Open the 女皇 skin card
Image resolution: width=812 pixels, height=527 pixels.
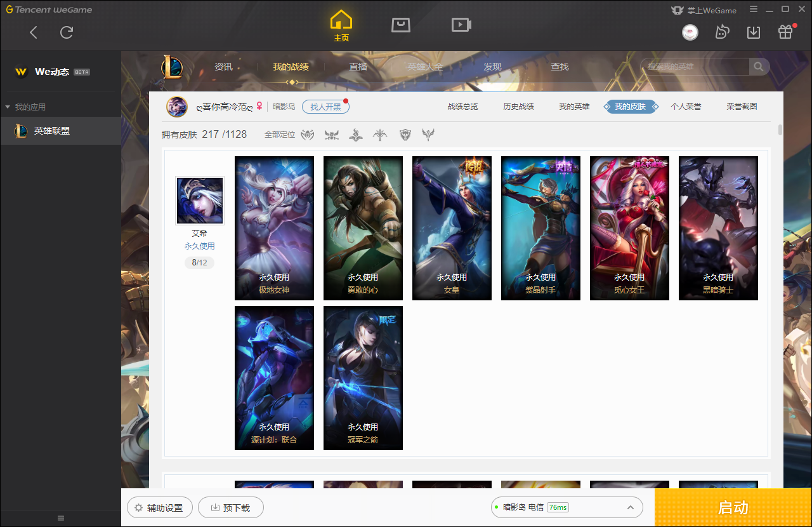[x=452, y=228]
